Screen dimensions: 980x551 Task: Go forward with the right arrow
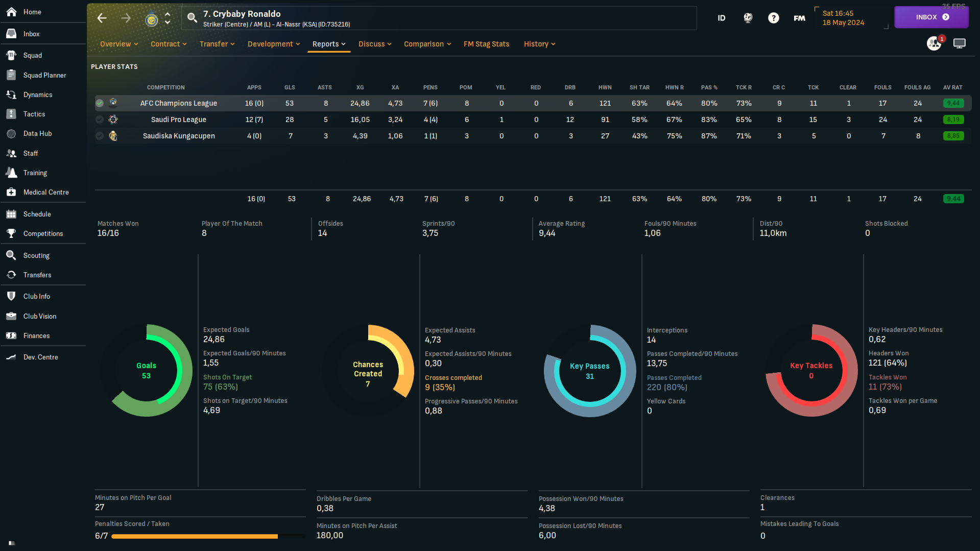click(126, 18)
